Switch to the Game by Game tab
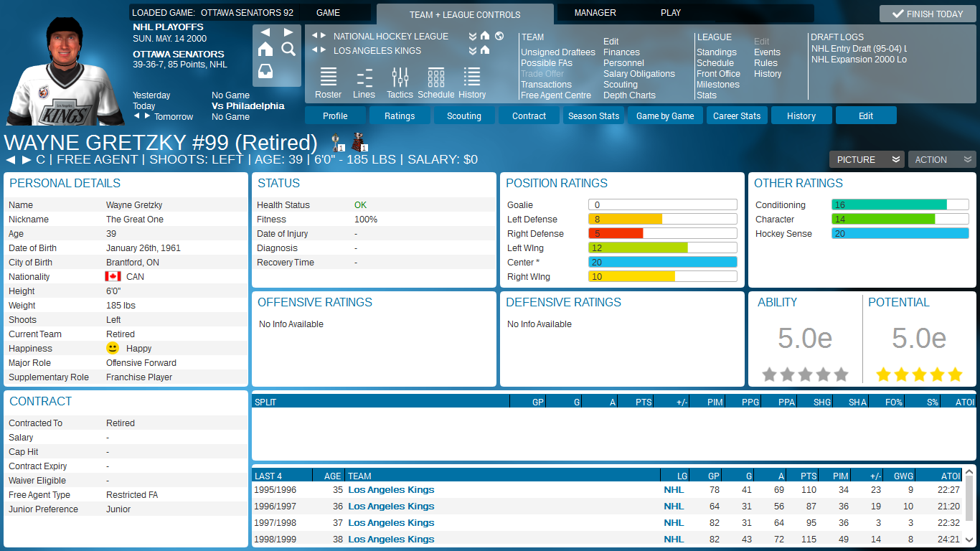The width and height of the screenshot is (980, 551). (x=665, y=116)
